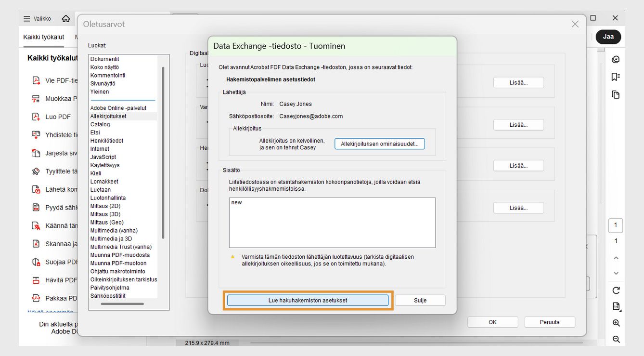Select the Muokkaa PDF edit tool icon

click(36, 99)
